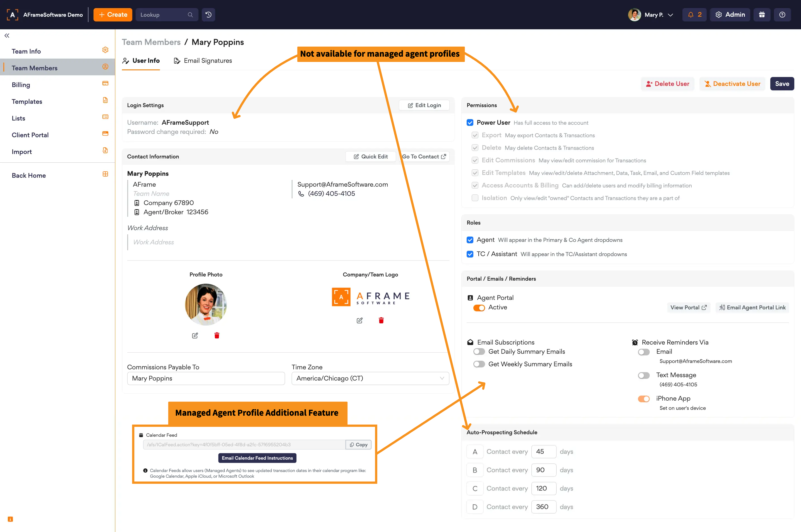Open the recent history clock icon
Screen dimensions: 801x532
[x=208, y=15]
